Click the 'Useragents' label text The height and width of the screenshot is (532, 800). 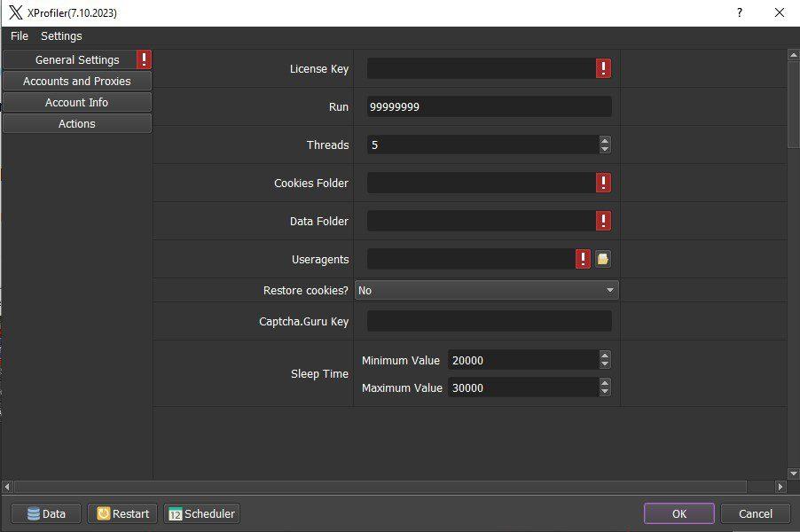click(x=320, y=260)
